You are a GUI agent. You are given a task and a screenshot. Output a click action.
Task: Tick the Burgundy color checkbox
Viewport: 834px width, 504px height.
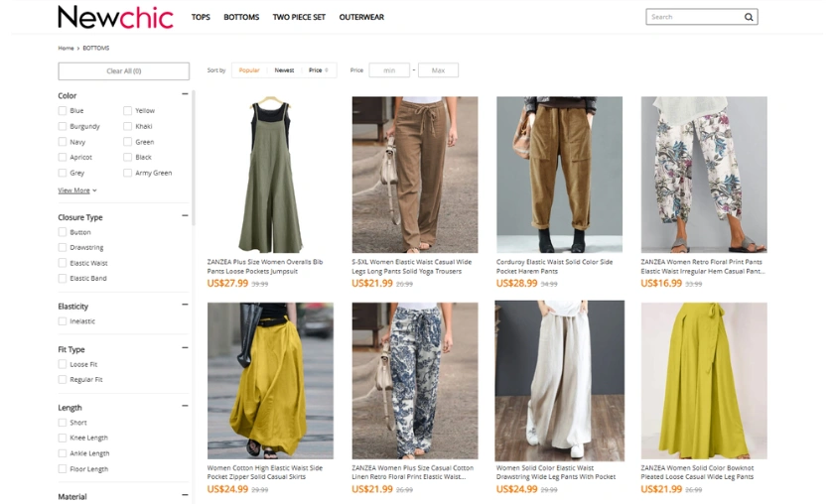tap(63, 126)
